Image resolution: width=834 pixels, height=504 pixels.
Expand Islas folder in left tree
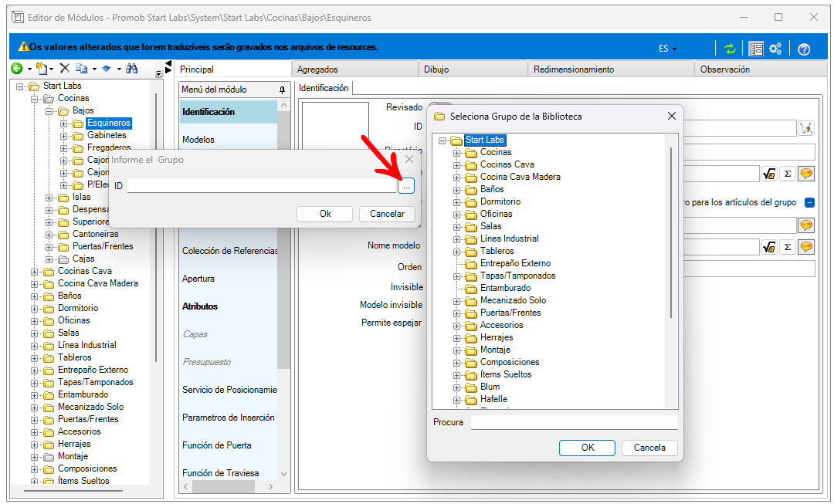(x=49, y=198)
